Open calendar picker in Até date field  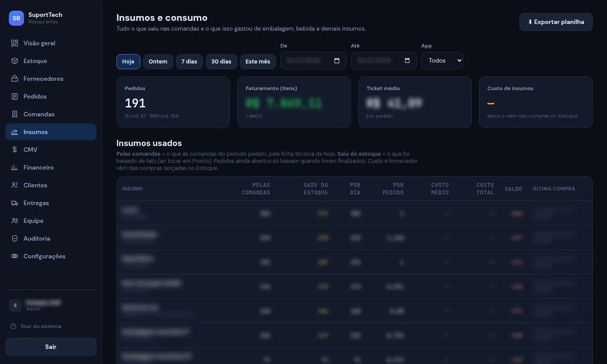point(407,61)
